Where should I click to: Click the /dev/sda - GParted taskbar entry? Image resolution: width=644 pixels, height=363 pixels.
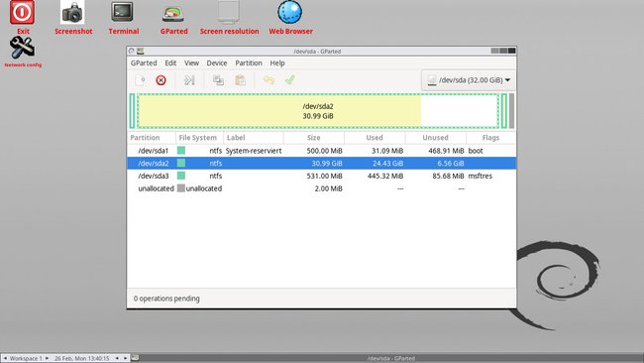point(390,358)
